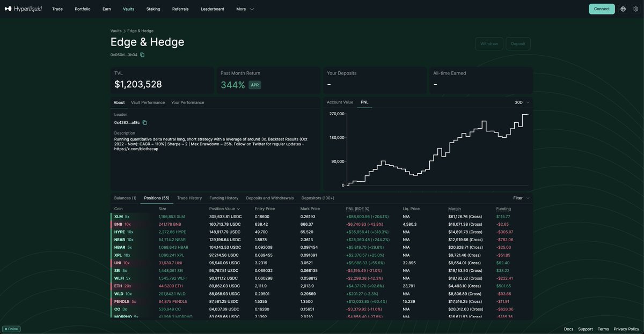
Task: Click the CC coin row
Action: (321, 309)
